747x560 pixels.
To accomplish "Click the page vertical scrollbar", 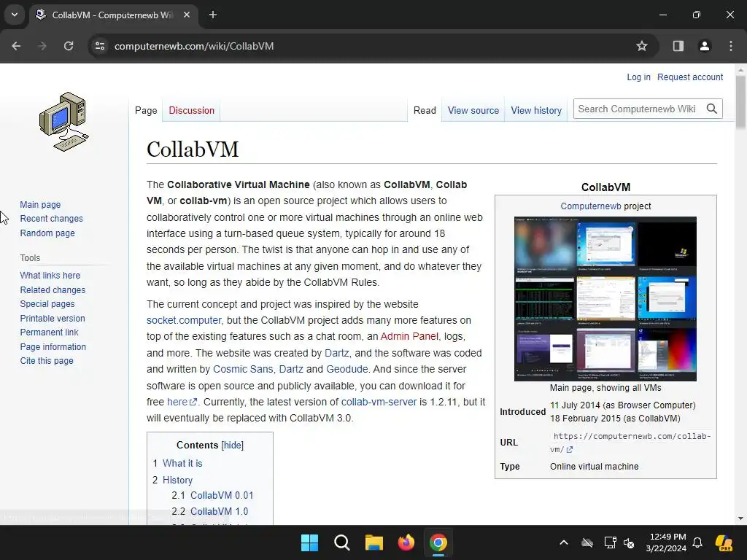I will [740, 101].
